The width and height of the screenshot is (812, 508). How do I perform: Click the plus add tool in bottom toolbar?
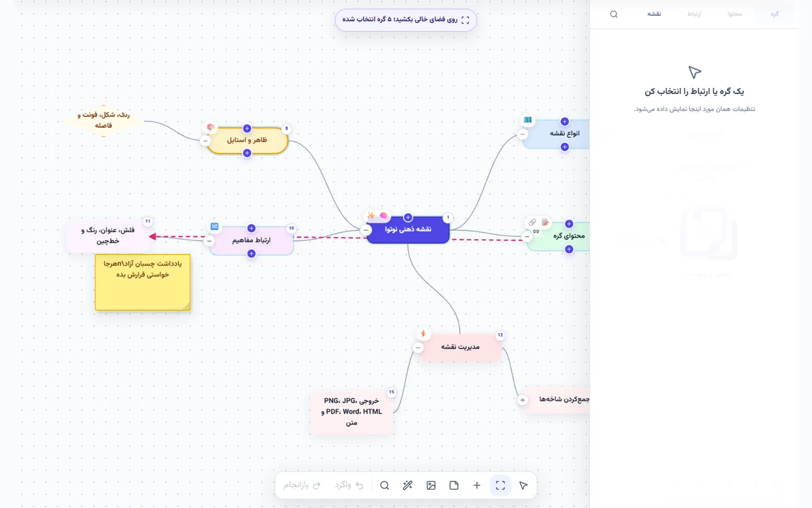[477, 485]
